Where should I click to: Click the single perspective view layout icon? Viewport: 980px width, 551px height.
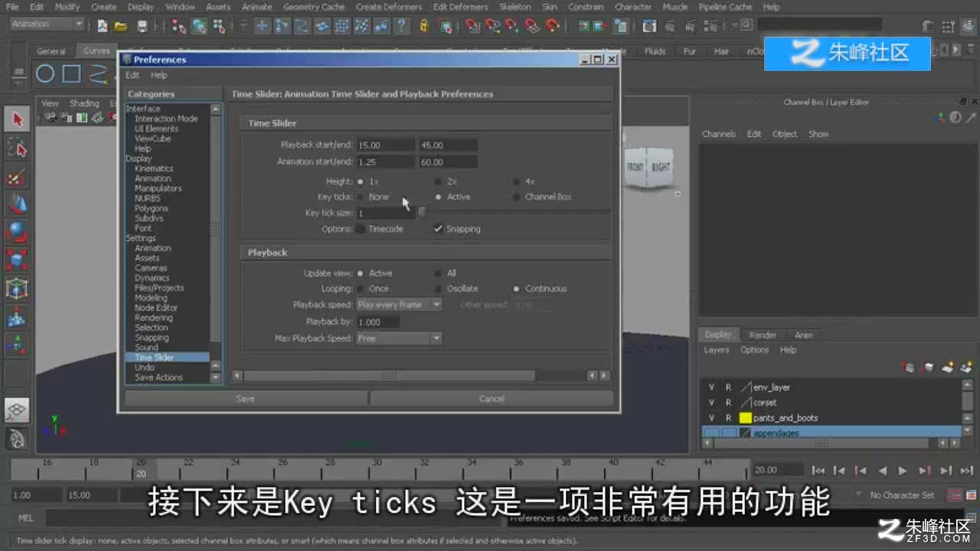point(17,410)
